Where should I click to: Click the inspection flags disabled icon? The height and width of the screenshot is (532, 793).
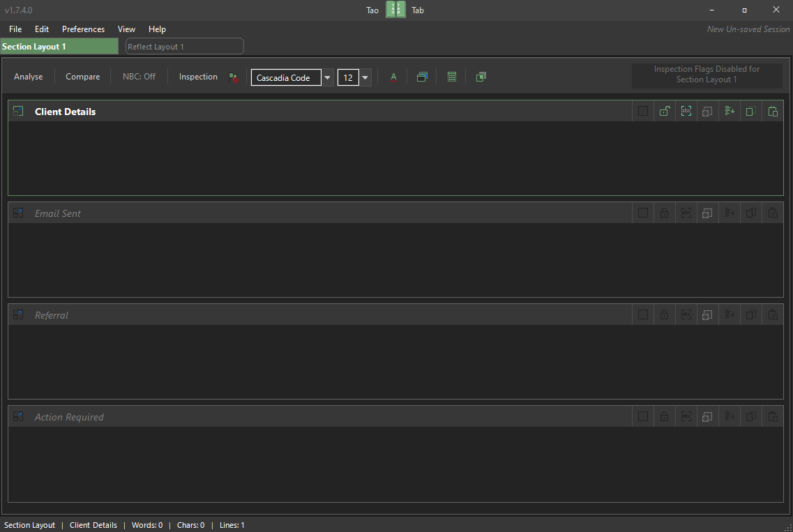pyautogui.click(x=233, y=77)
